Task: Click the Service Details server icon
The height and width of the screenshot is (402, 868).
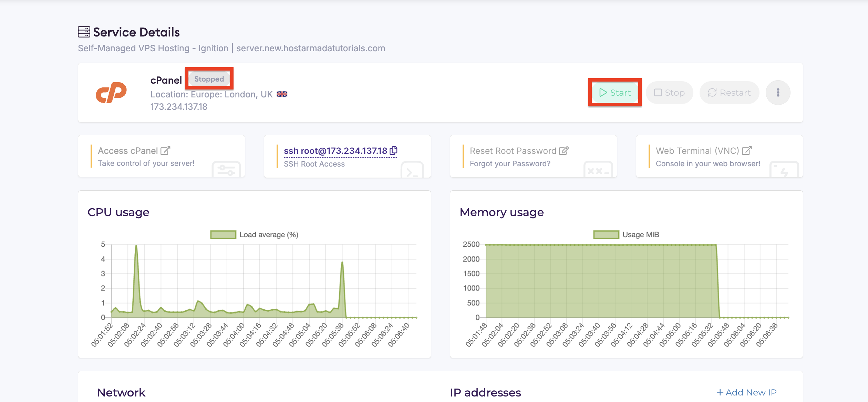Action: [84, 32]
